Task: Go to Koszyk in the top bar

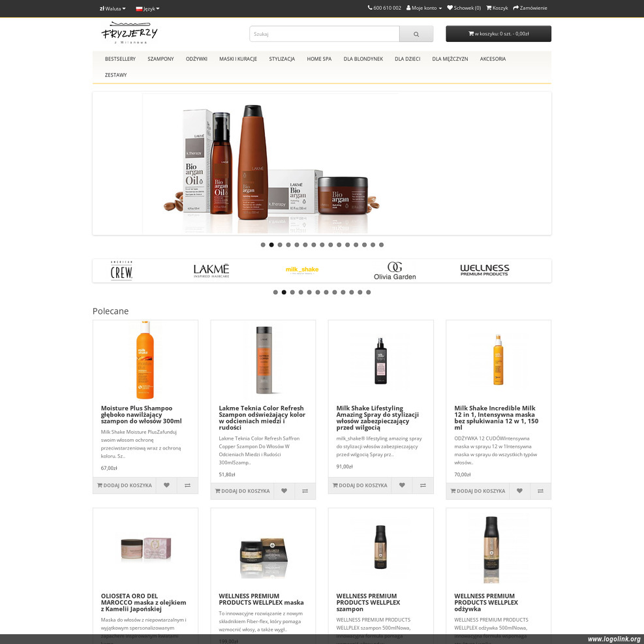Action: (497, 8)
